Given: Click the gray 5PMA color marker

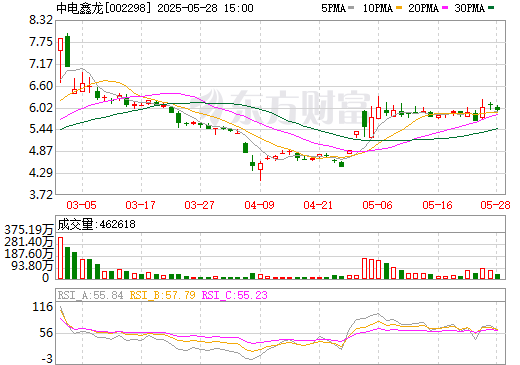Looking at the screenshot, I should (351, 8).
